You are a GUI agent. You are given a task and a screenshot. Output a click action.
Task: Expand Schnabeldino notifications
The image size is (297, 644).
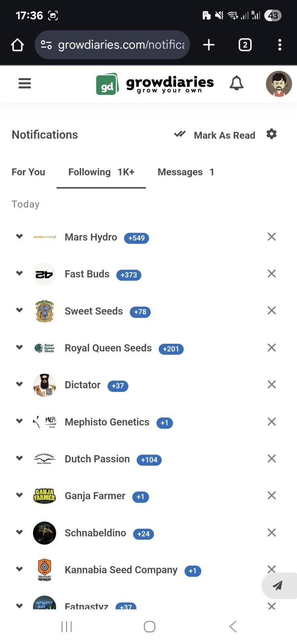[x=19, y=532]
